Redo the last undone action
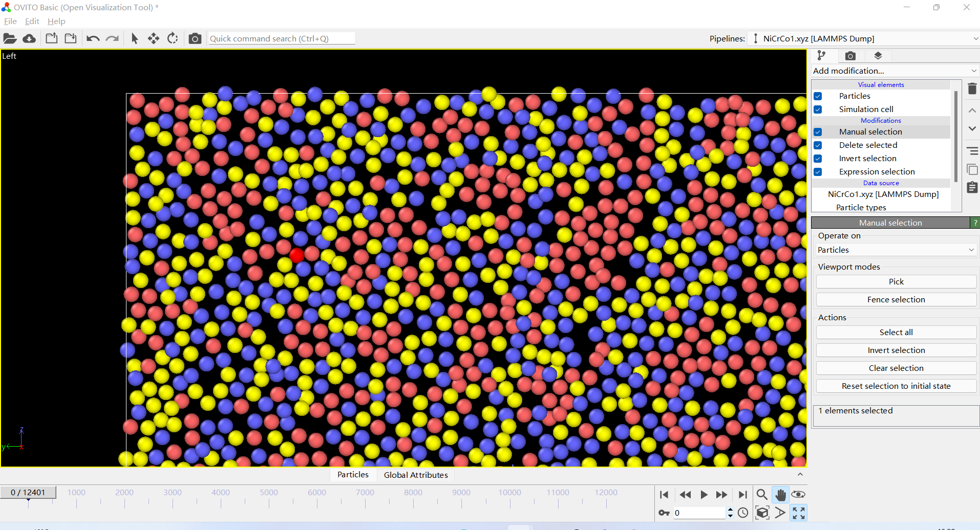 coord(112,38)
